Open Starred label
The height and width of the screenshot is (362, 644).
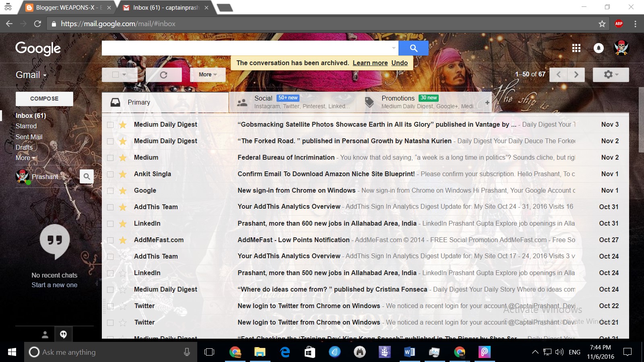click(x=26, y=126)
